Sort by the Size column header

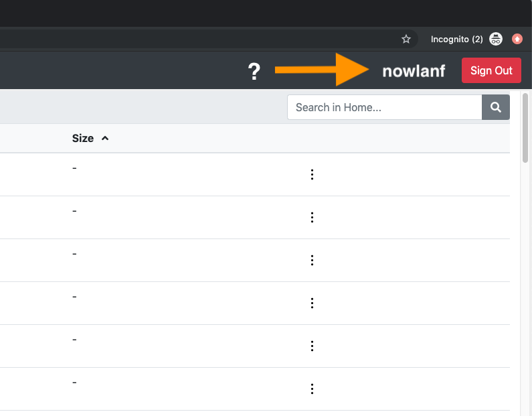83,138
